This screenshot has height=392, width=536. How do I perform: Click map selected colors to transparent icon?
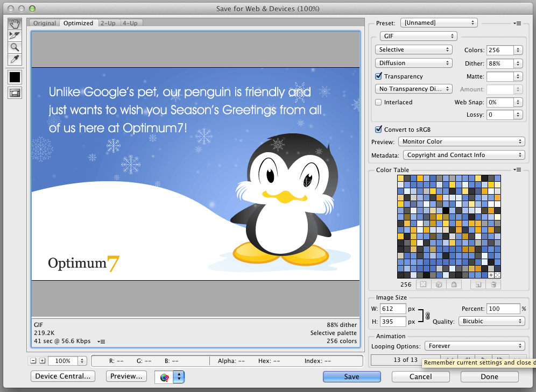[x=423, y=284]
